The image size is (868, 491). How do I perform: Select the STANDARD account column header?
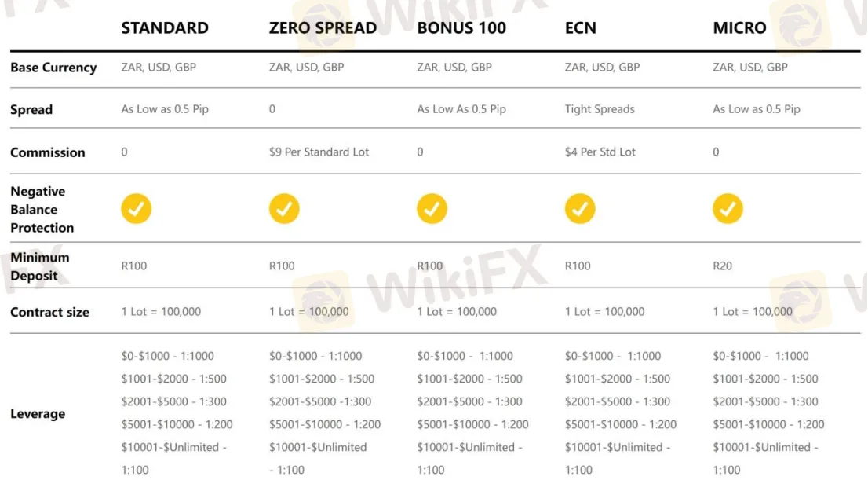click(165, 28)
